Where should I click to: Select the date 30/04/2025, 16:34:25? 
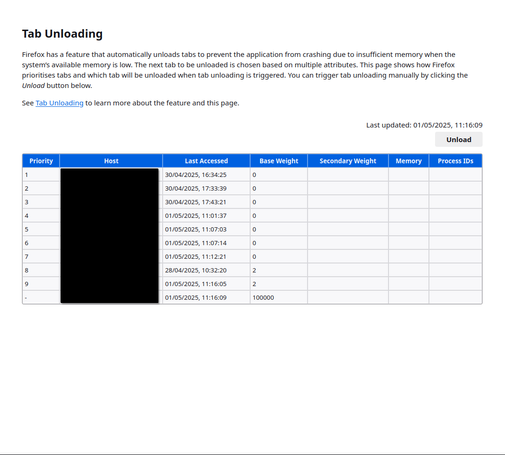point(196,175)
